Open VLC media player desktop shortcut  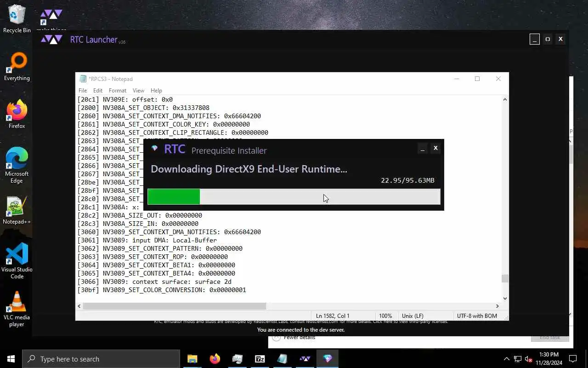17,309
